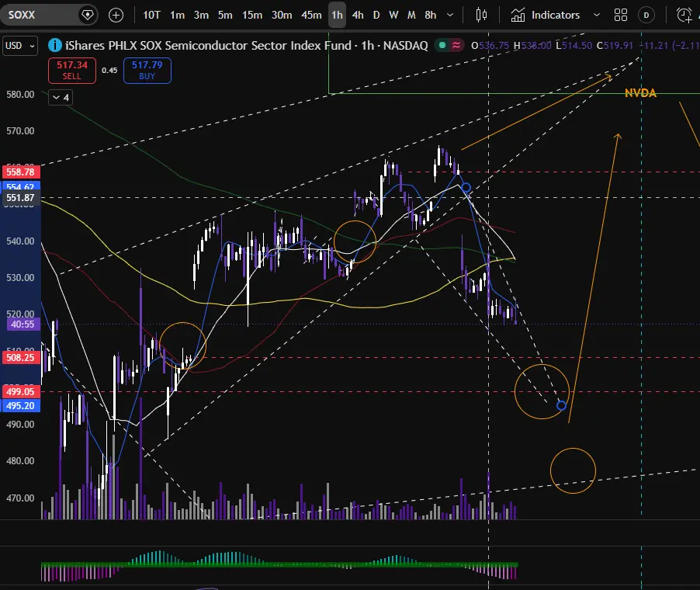Add a symbol to compare with plus icon
Viewport: 700px width, 590px height.
point(116,16)
